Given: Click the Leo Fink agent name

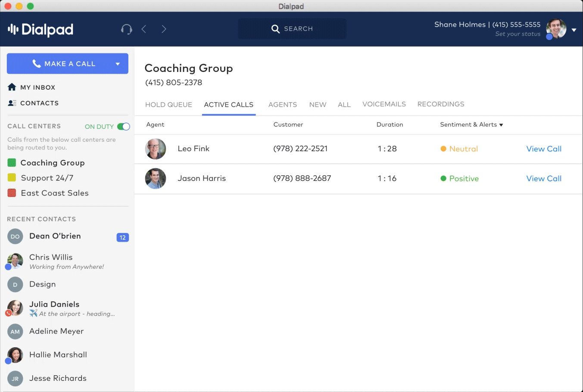Looking at the screenshot, I should tap(193, 149).
